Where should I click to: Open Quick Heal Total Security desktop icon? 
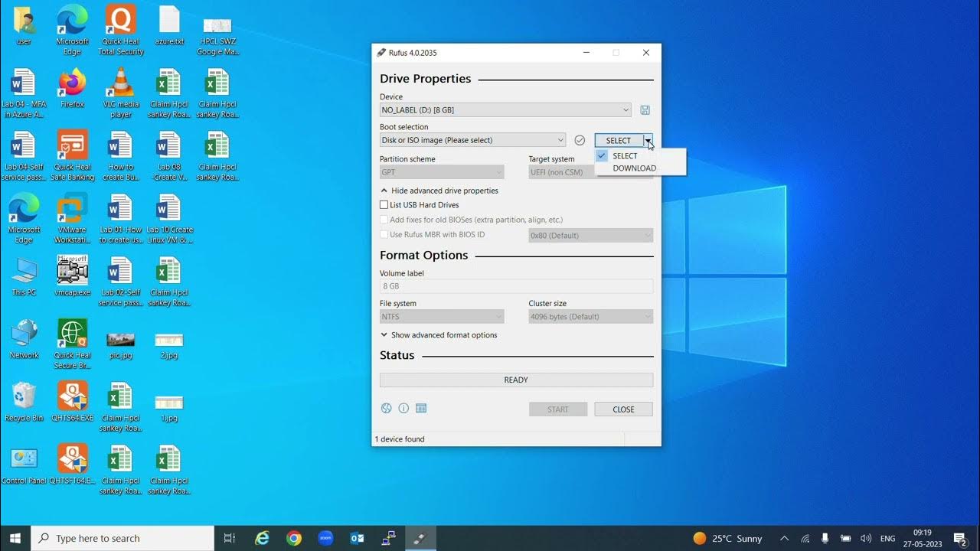click(120, 31)
